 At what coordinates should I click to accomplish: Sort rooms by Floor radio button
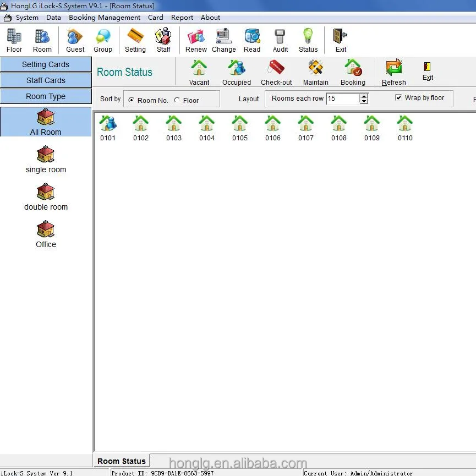click(177, 100)
